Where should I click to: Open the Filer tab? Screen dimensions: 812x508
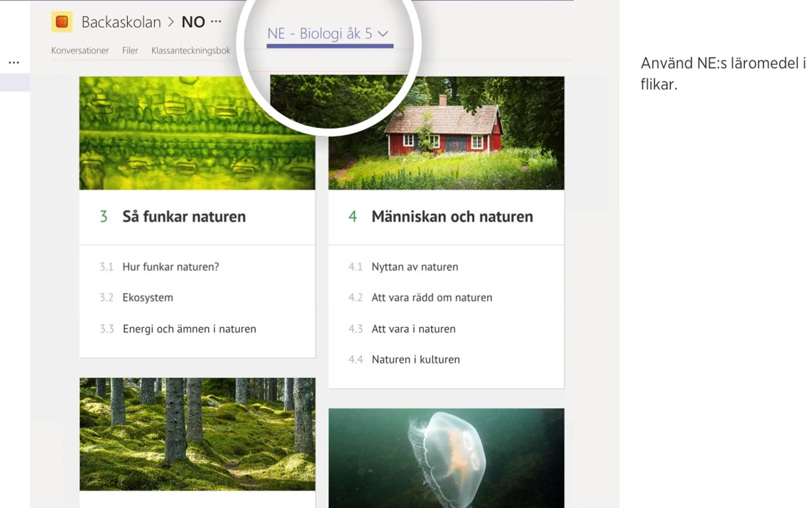click(130, 50)
